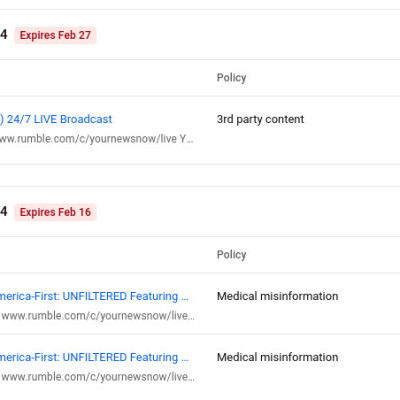Click truncated ellipsis ending second America-First title
Image resolution: width=400 pixels, height=400 pixels.
click(185, 359)
